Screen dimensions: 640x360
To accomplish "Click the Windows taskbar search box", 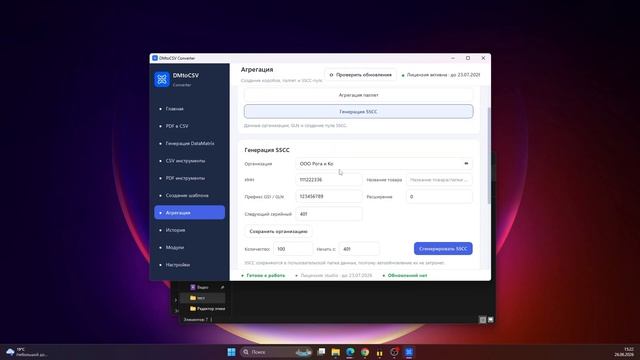I will (276, 352).
